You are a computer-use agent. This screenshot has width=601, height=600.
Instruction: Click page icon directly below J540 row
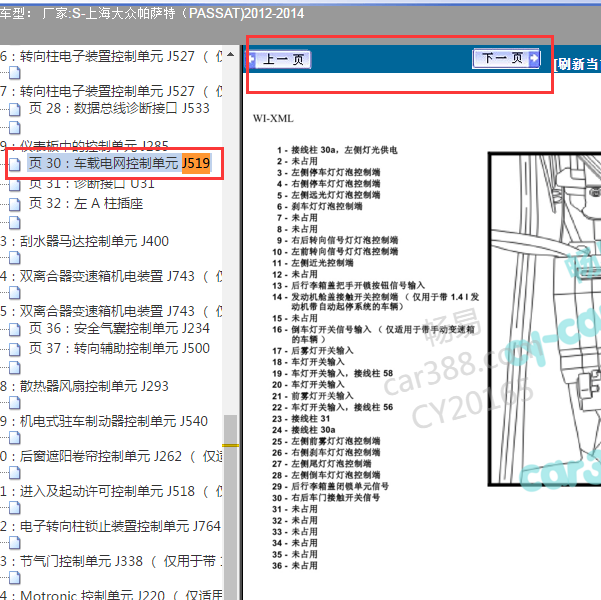click(x=15, y=437)
